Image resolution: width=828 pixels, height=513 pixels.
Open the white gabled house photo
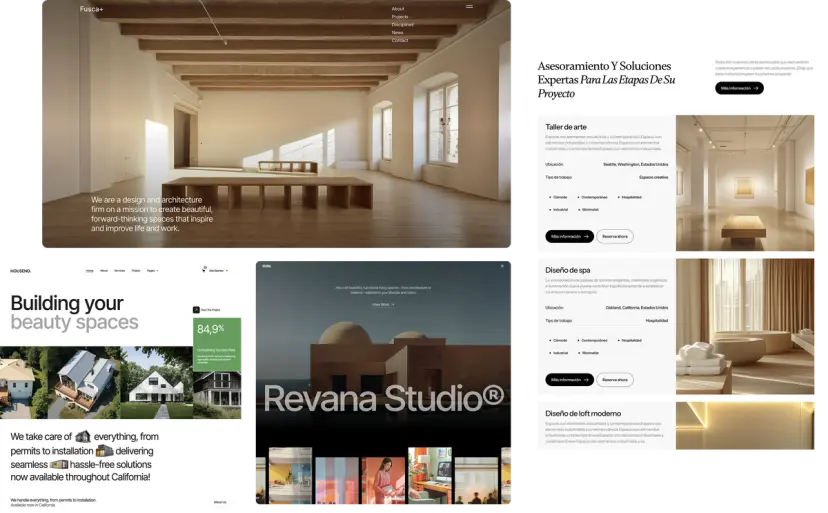pyautogui.click(x=157, y=383)
